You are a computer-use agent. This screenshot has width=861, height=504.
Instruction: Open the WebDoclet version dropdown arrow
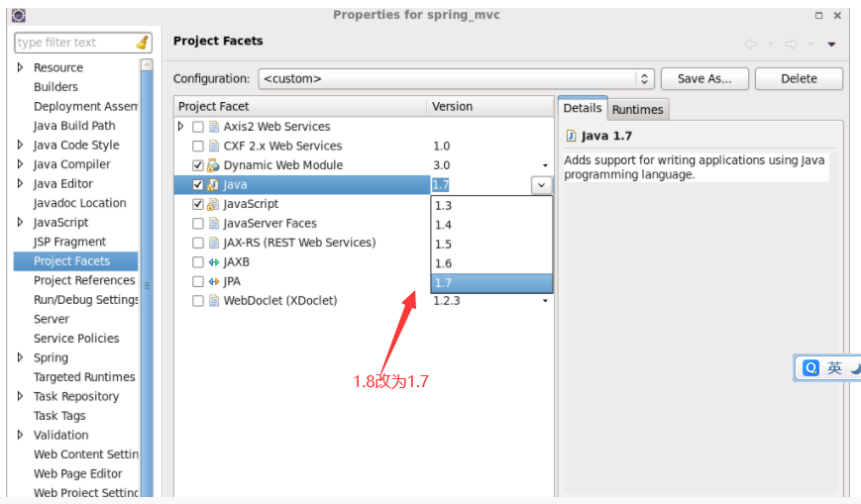coord(545,301)
